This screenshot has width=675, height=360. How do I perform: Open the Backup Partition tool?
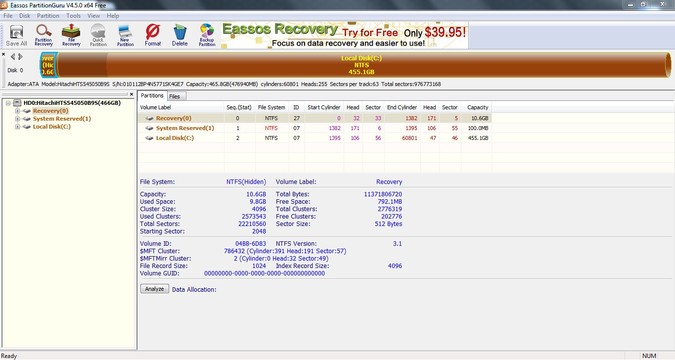[x=207, y=35]
